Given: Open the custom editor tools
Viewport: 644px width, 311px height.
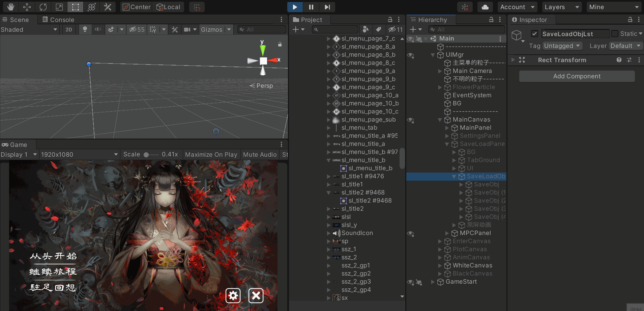Looking at the screenshot, I should [108, 7].
